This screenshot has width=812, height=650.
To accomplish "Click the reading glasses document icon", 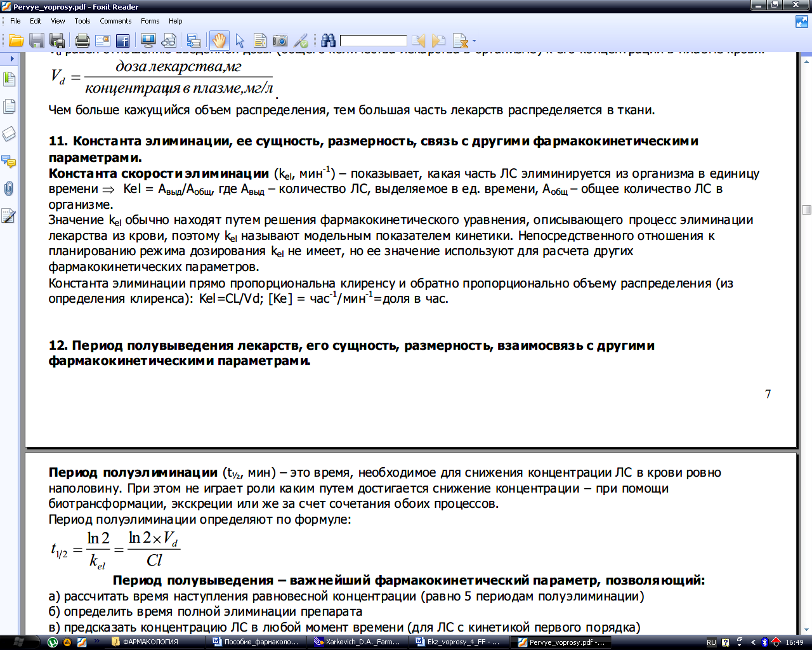I will [x=169, y=41].
